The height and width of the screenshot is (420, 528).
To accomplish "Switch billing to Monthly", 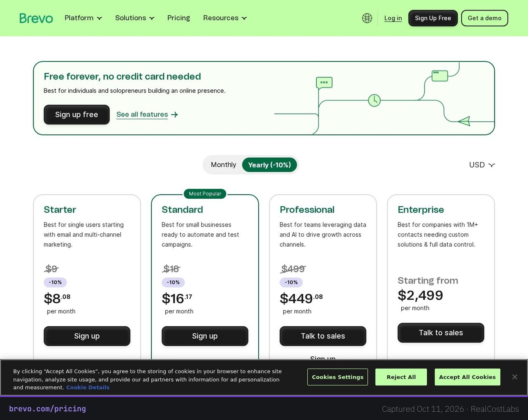I will (223, 165).
